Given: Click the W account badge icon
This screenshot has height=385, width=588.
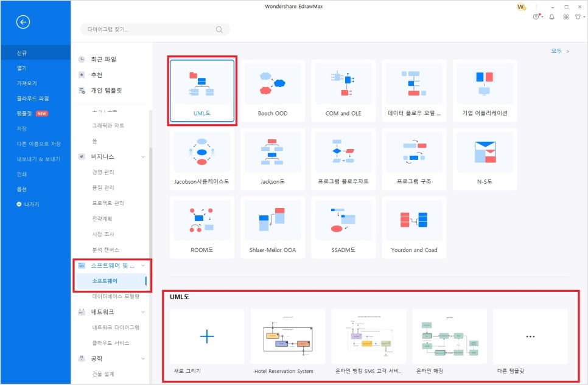Looking at the screenshot, I should [x=521, y=7].
